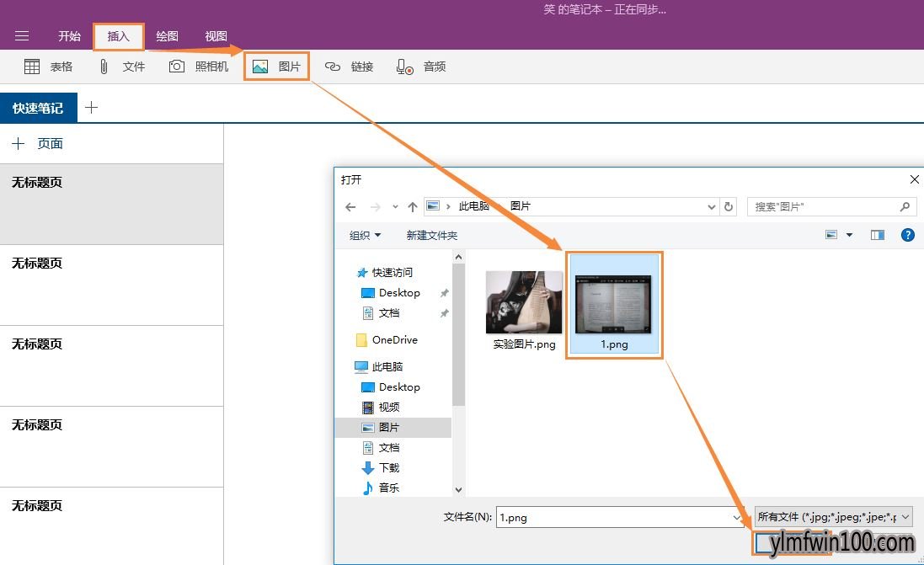The width and height of the screenshot is (924, 565).
Task: Click 此电脑 in the address path
Action: point(473,206)
